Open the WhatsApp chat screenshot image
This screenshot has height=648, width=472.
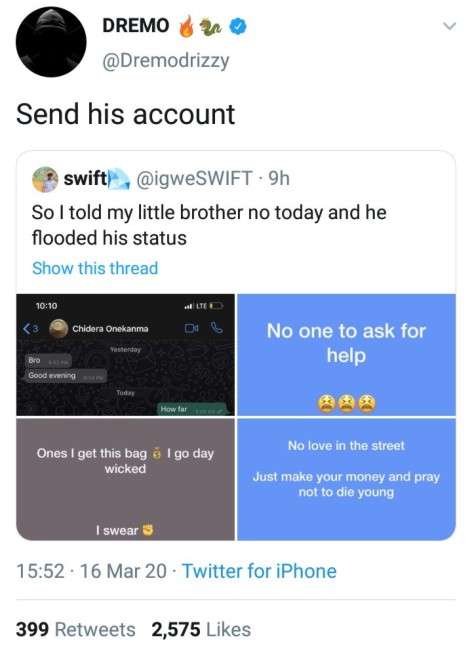[x=125, y=355]
